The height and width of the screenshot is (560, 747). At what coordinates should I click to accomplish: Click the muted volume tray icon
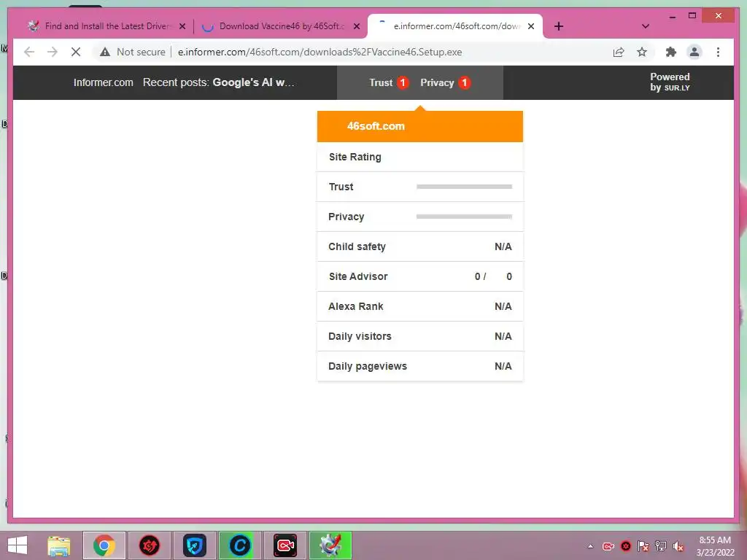[678, 546]
